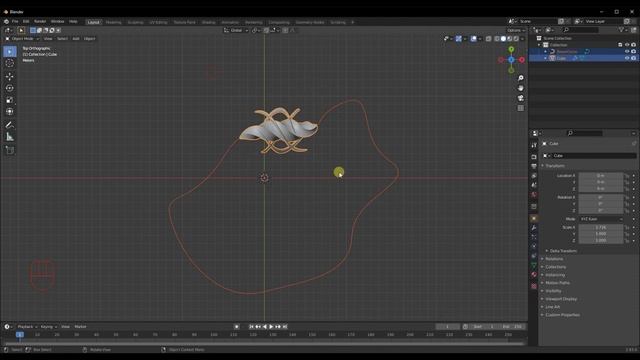Open the Options dropdown
The width and height of the screenshot is (640, 360).
516,30
